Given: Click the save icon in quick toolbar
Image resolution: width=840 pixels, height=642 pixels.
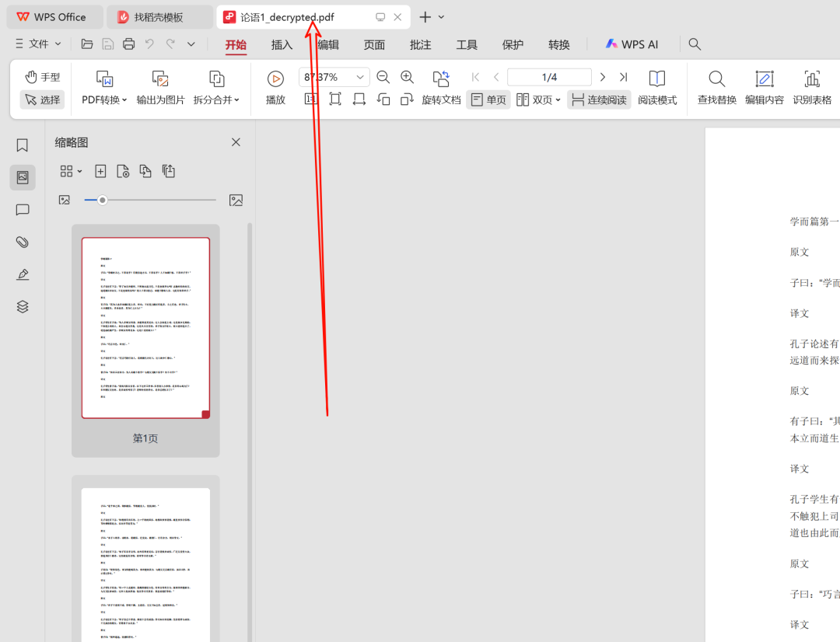Looking at the screenshot, I should tap(107, 44).
